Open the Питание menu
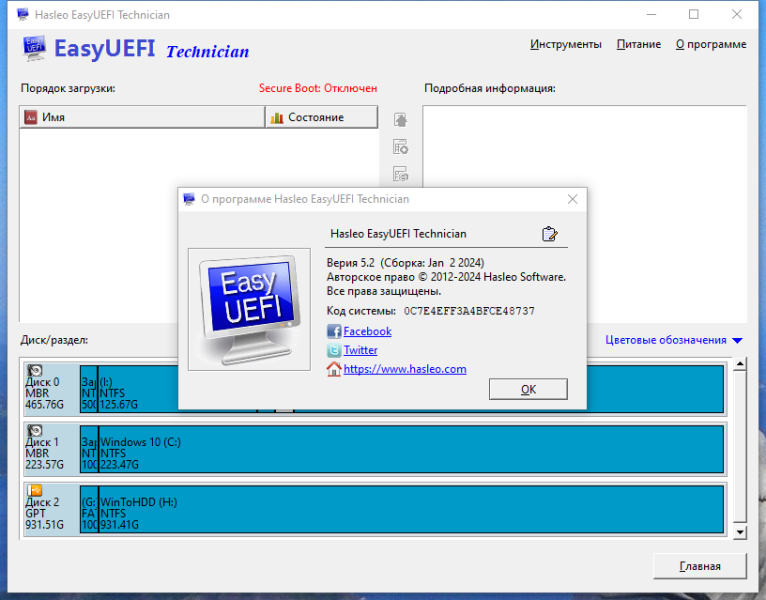 coord(638,44)
